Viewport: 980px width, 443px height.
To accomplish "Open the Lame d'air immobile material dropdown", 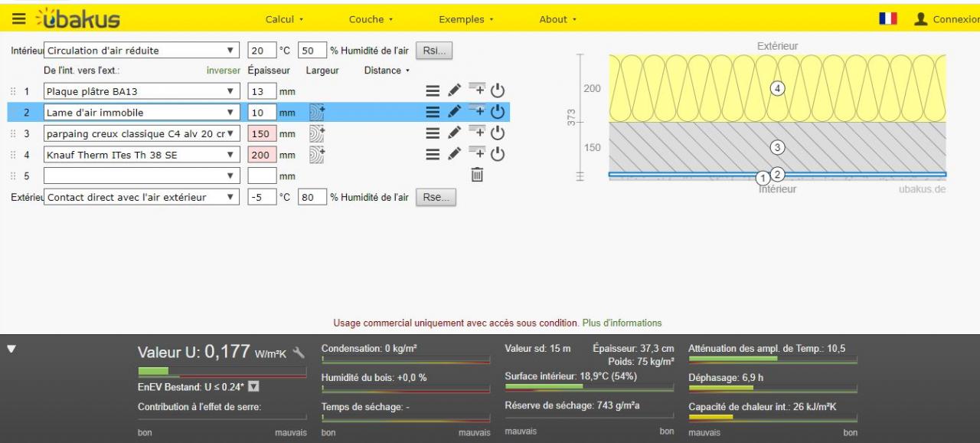I will click(142, 113).
